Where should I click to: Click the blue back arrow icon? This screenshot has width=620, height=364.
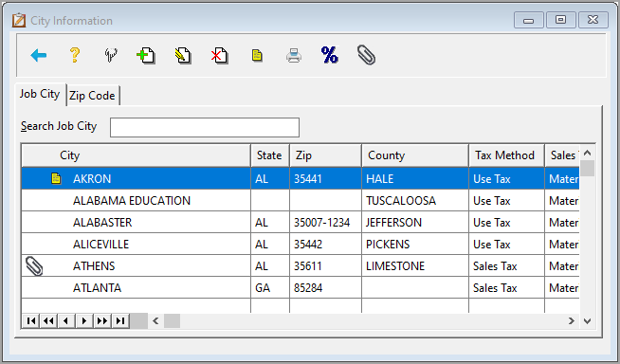coord(38,55)
